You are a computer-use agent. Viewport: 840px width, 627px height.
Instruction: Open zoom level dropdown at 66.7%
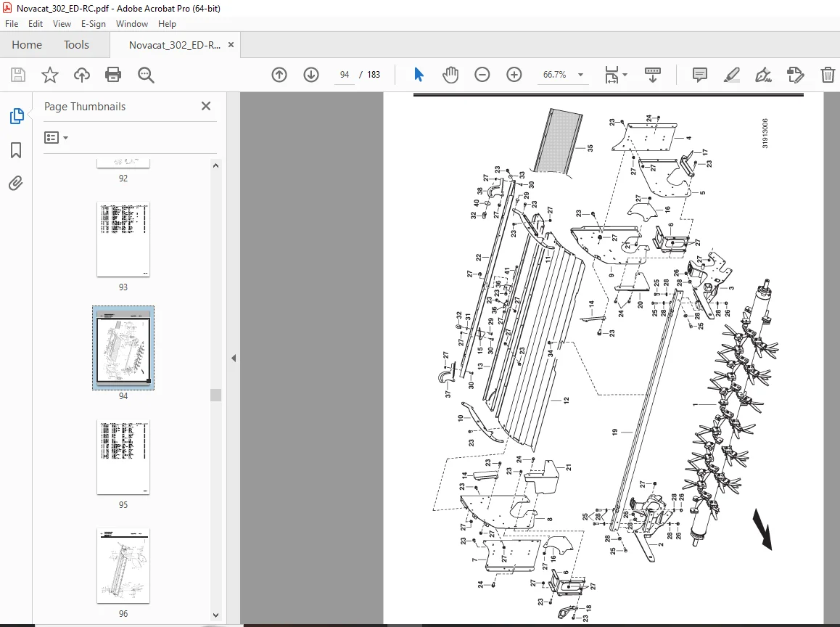[581, 75]
